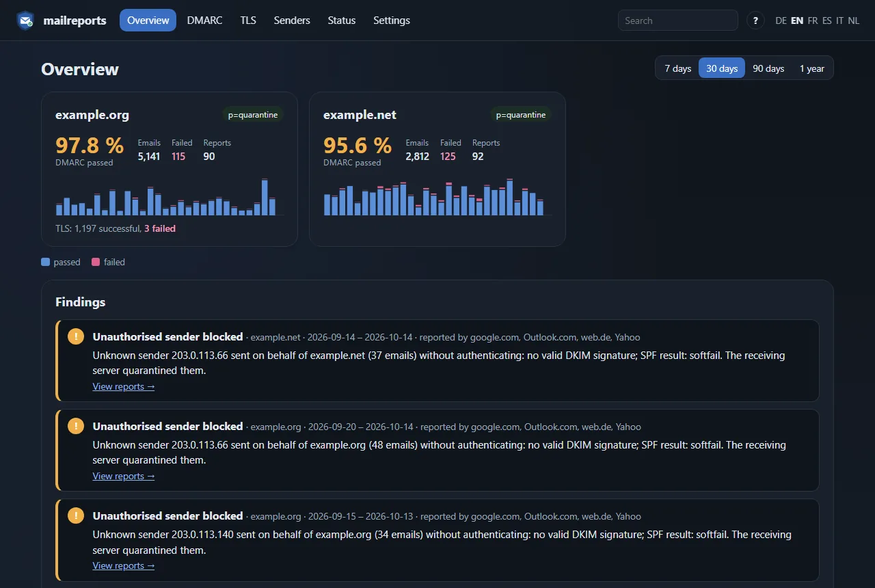Click warning icon on example.net finding
The image size is (875, 588).
point(76,336)
